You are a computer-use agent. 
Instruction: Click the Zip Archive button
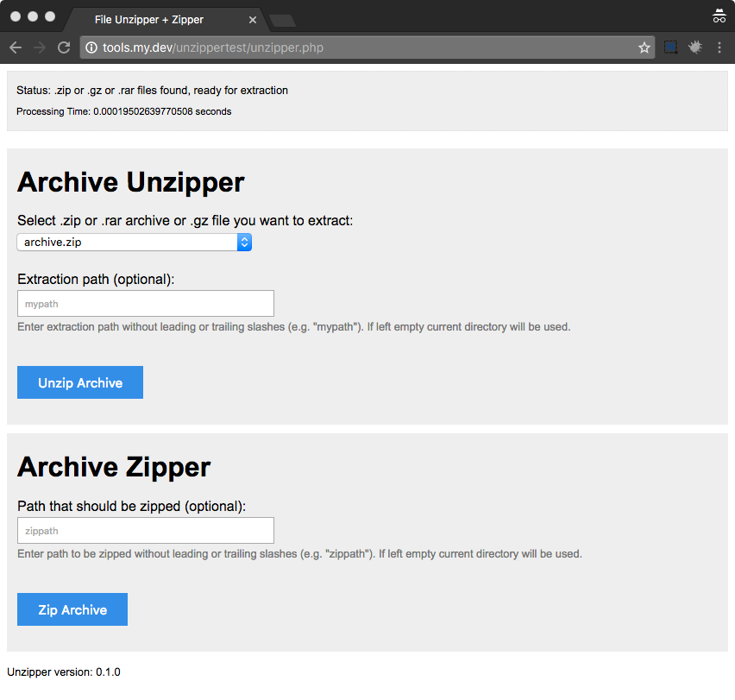72,609
